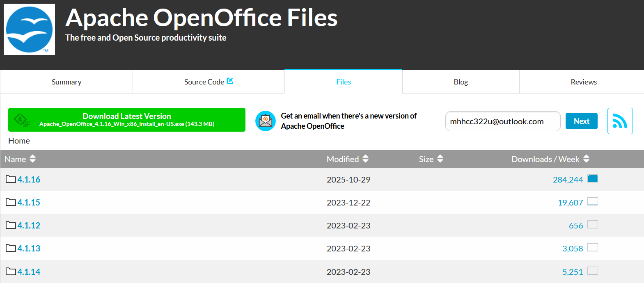Click the email envelope notification icon

tap(266, 121)
